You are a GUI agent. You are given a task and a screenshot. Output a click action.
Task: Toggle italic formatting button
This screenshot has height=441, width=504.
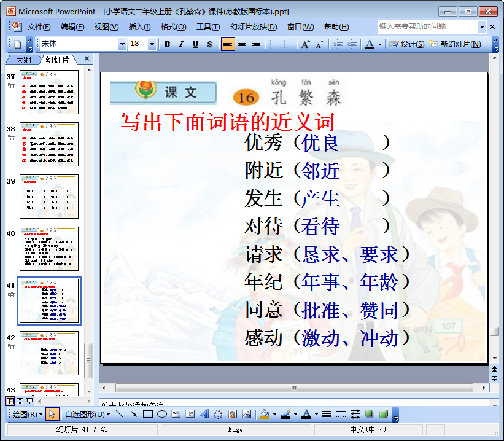point(181,44)
